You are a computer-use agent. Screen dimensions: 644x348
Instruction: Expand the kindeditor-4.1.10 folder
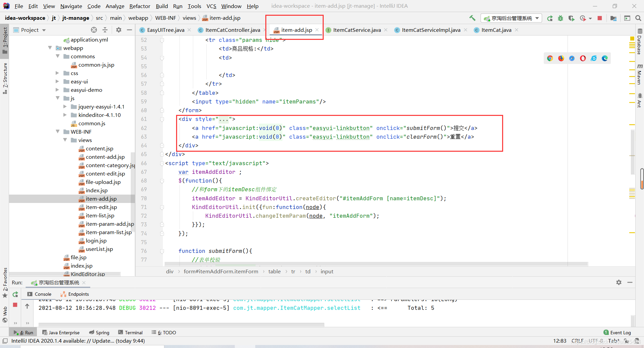tap(65, 115)
